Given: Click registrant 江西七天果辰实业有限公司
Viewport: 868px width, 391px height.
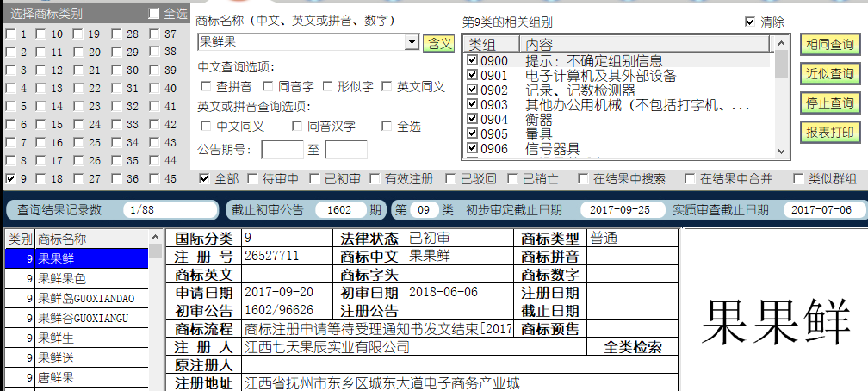Looking at the screenshot, I should 326,347.
